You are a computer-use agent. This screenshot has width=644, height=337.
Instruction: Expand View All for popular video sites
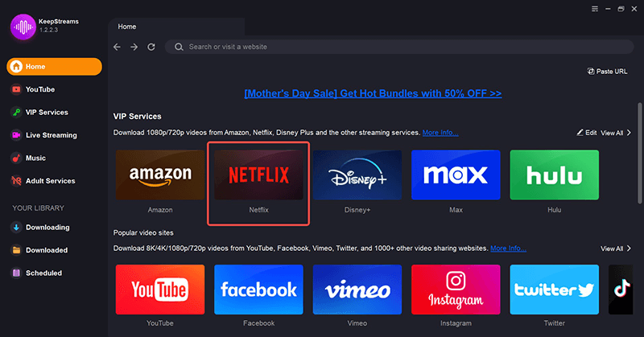coord(616,249)
